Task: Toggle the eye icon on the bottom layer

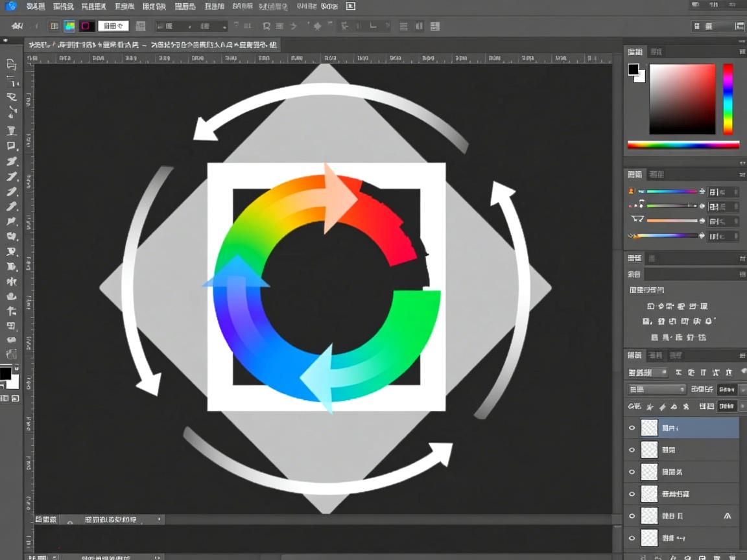Action: click(632, 538)
